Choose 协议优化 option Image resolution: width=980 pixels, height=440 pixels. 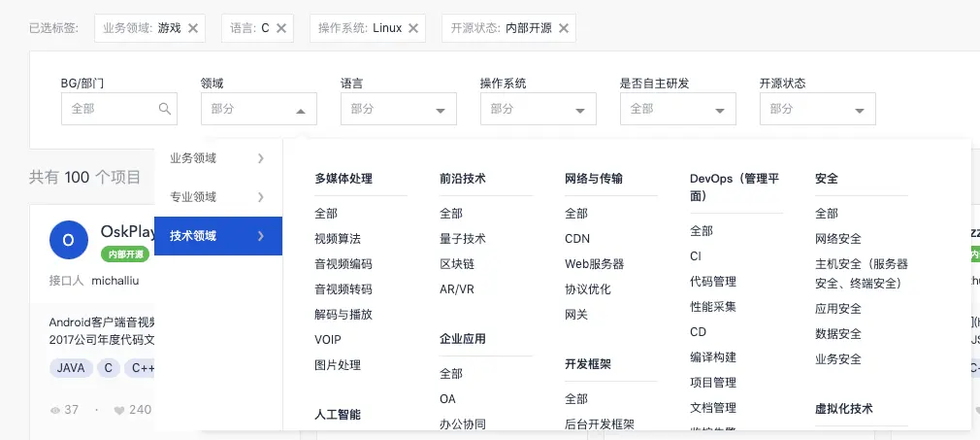point(588,289)
